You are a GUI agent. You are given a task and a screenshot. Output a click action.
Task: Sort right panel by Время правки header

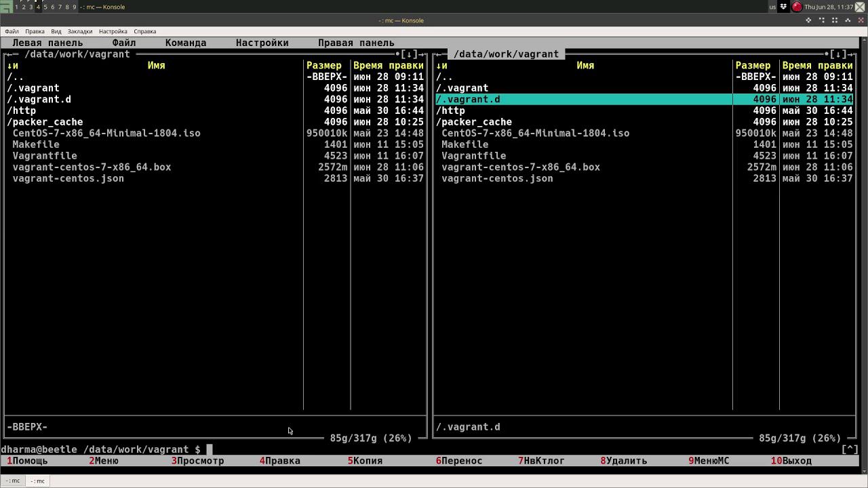tap(818, 66)
